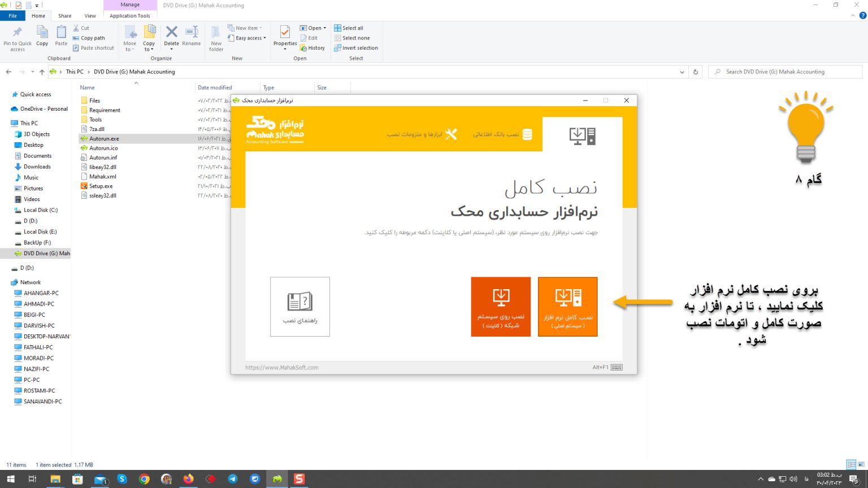Switch to Large icons view in status bar
Viewport: 868px width, 488px height.
[x=862, y=465]
